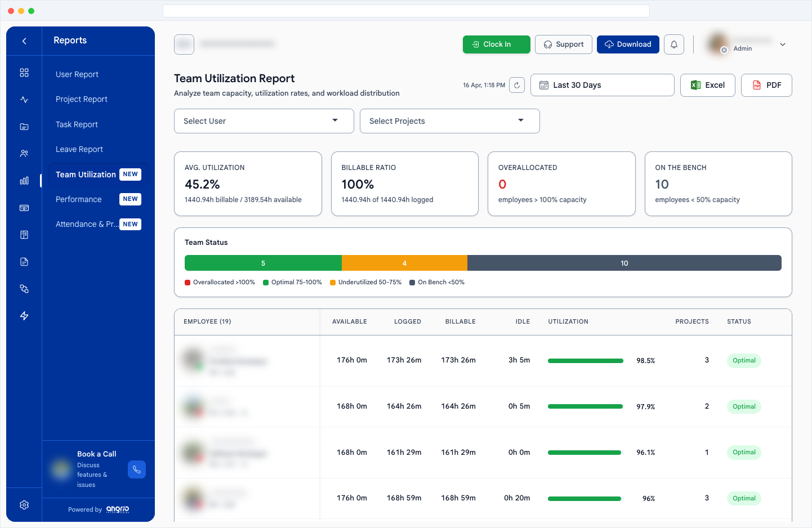Click the lightning bolt icon in sidebar
This screenshot has height=528, width=812.
tap(24, 316)
